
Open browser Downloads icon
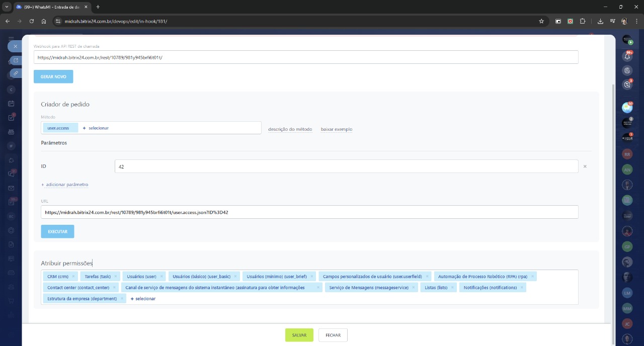tap(600, 21)
